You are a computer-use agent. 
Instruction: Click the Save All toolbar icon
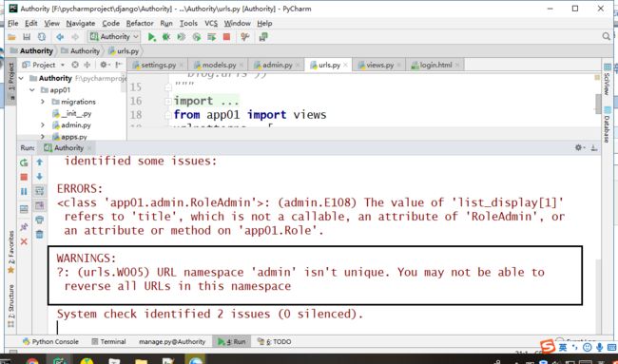pyautogui.click(x=27, y=37)
